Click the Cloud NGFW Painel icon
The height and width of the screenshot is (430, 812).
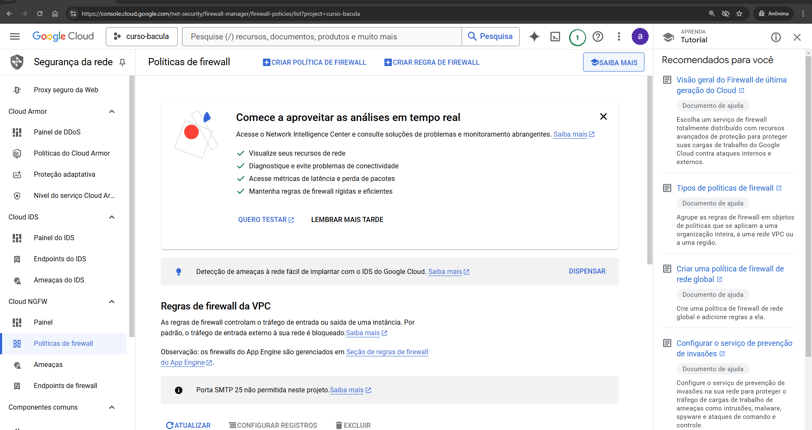[17, 322]
